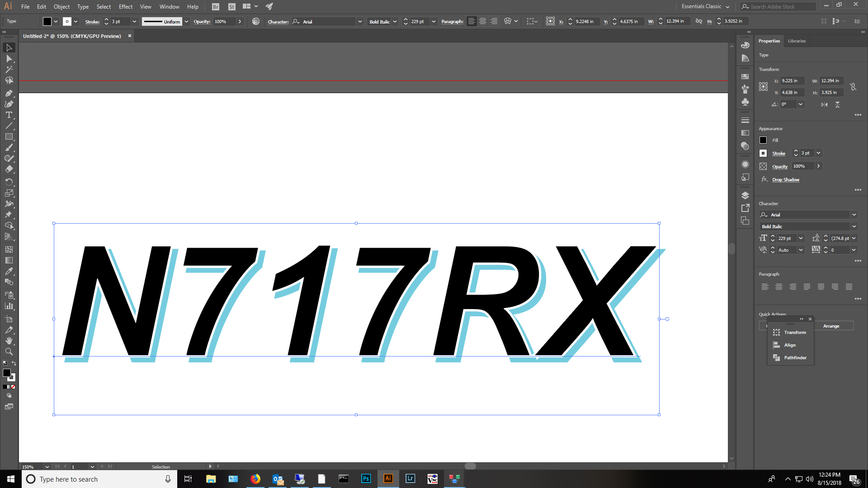Open the Arial font family dropdown in Properties
Screen dimensions: 868x488
pyautogui.click(x=854, y=215)
